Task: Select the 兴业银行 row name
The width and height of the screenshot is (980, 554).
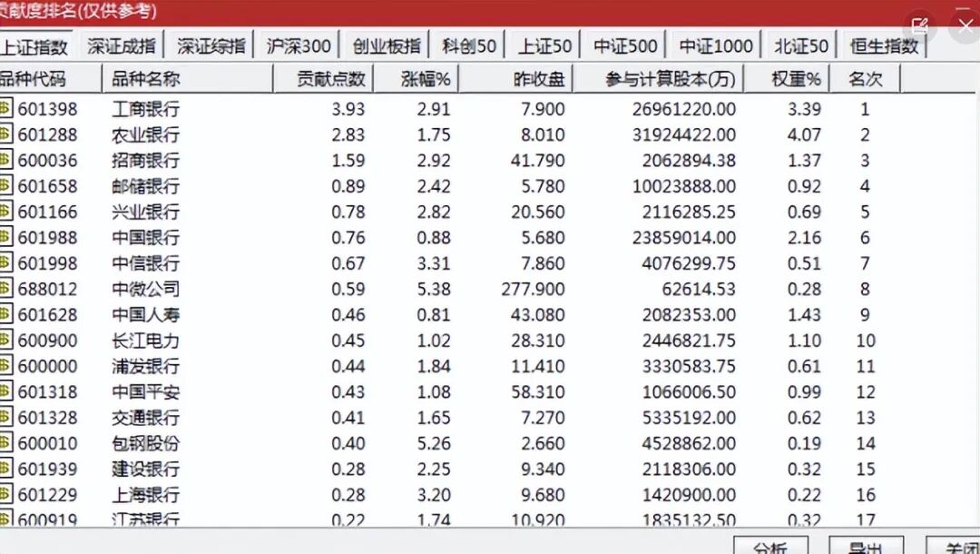Action: (145, 212)
